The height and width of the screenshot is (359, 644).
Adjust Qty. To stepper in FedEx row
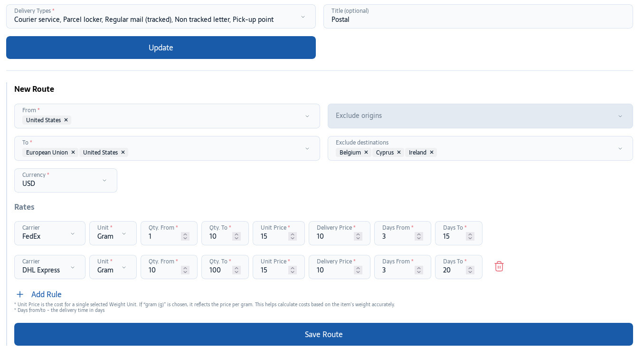pyautogui.click(x=237, y=236)
